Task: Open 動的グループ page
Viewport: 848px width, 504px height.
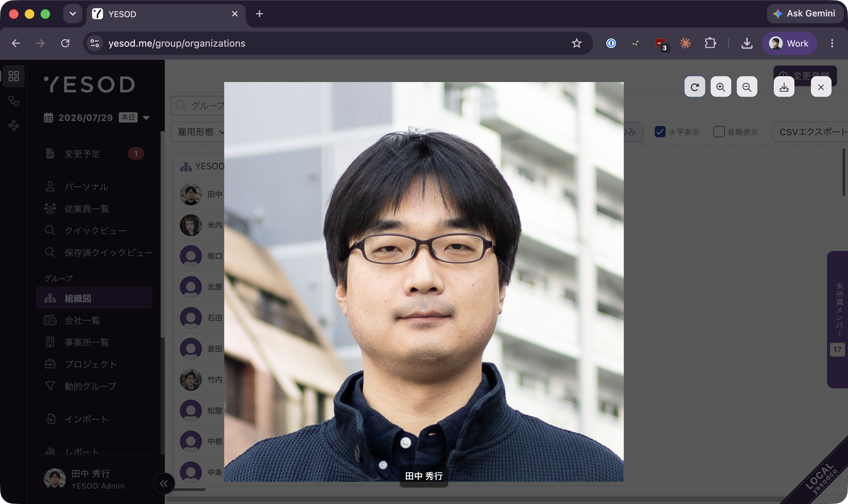Action: click(94, 386)
